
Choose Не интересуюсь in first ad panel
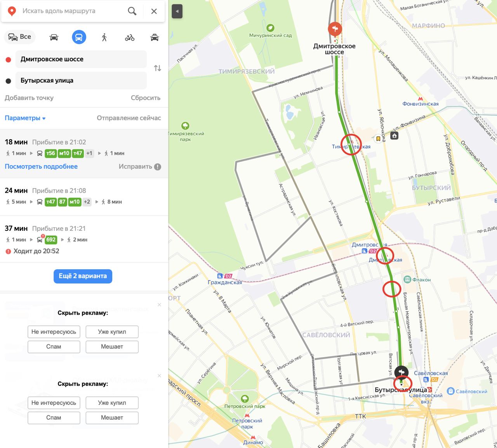pyautogui.click(x=54, y=332)
